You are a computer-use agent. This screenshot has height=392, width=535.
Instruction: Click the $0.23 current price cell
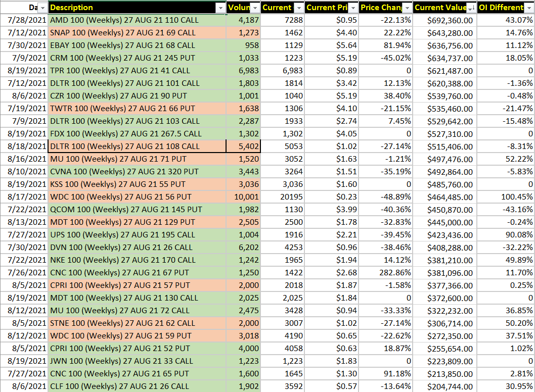tap(331, 197)
